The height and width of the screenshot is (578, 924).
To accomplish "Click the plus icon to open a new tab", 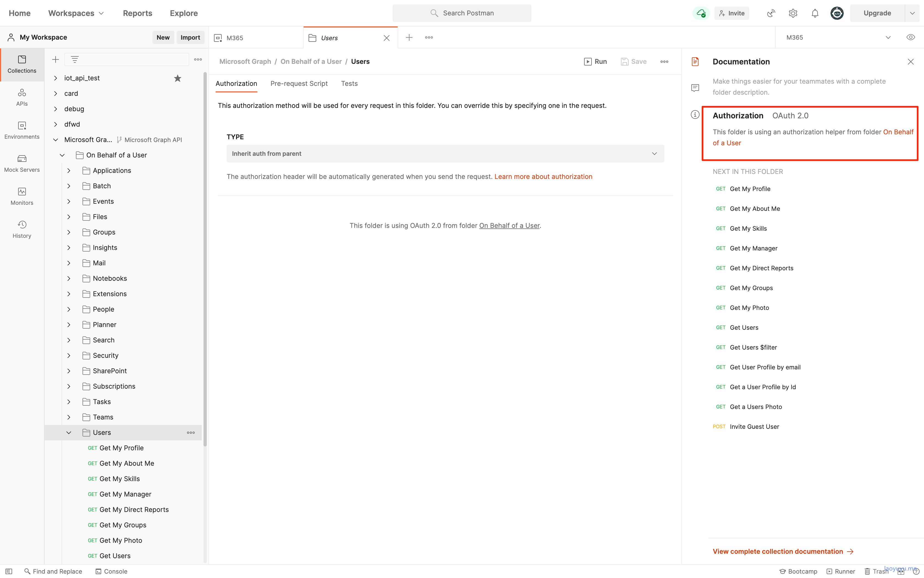I will pyautogui.click(x=409, y=37).
